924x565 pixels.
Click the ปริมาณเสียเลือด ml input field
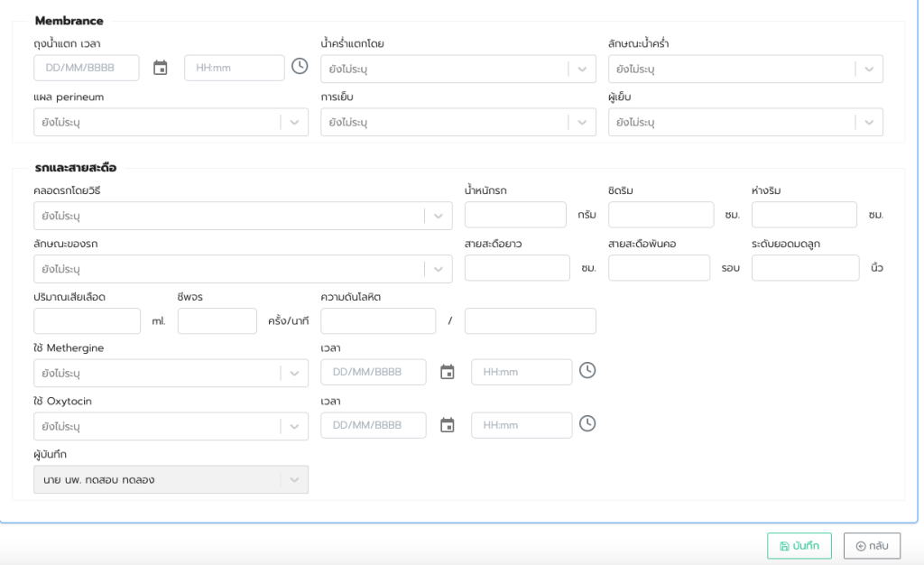[x=87, y=321]
